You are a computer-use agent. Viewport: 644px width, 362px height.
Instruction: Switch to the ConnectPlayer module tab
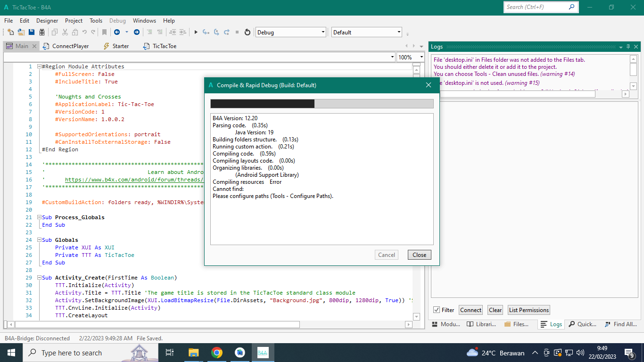pyautogui.click(x=70, y=46)
